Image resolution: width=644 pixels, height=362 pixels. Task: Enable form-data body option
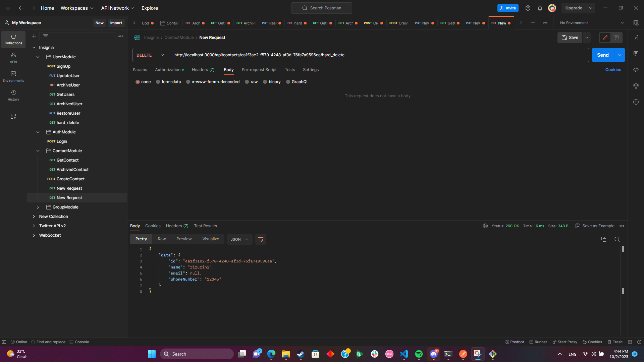click(x=168, y=81)
